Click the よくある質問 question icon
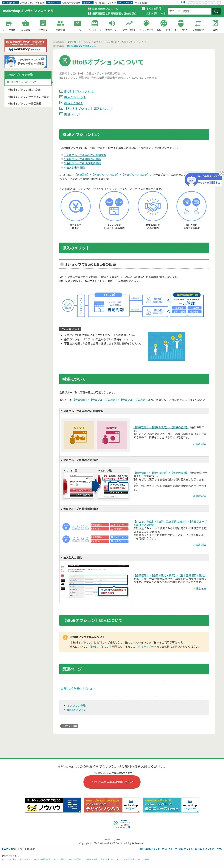Image resolution: width=224 pixels, height=868 pixels. click(143, 9)
